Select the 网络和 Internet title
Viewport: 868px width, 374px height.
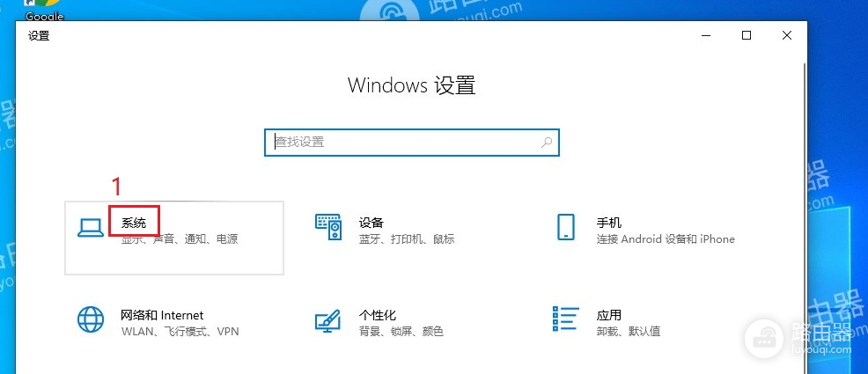(162, 315)
